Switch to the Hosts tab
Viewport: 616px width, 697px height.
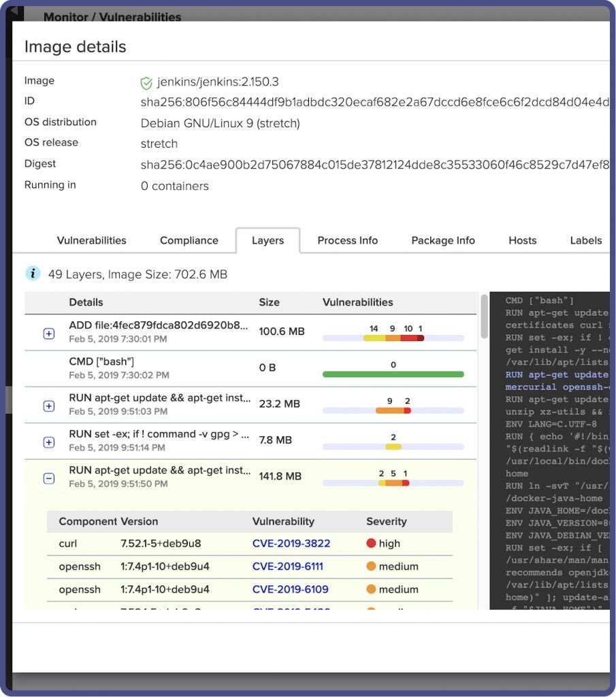(522, 240)
